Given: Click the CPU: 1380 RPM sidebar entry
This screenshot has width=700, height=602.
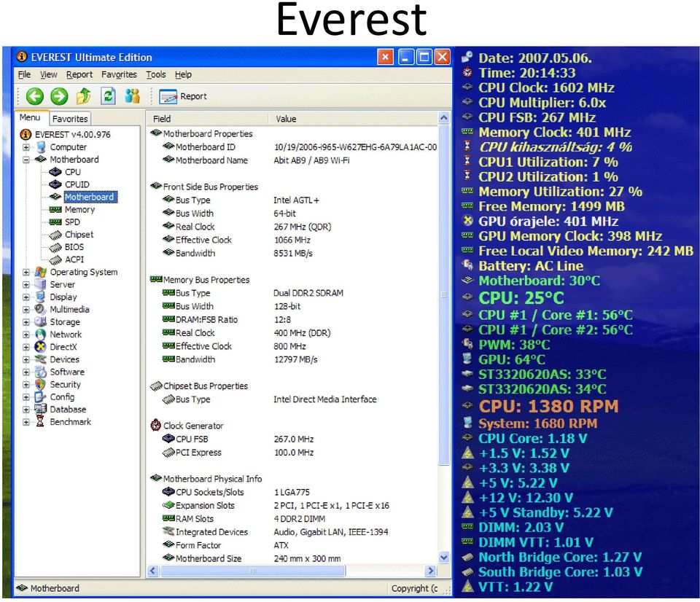Looking at the screenshot, I should pos(548,407).
